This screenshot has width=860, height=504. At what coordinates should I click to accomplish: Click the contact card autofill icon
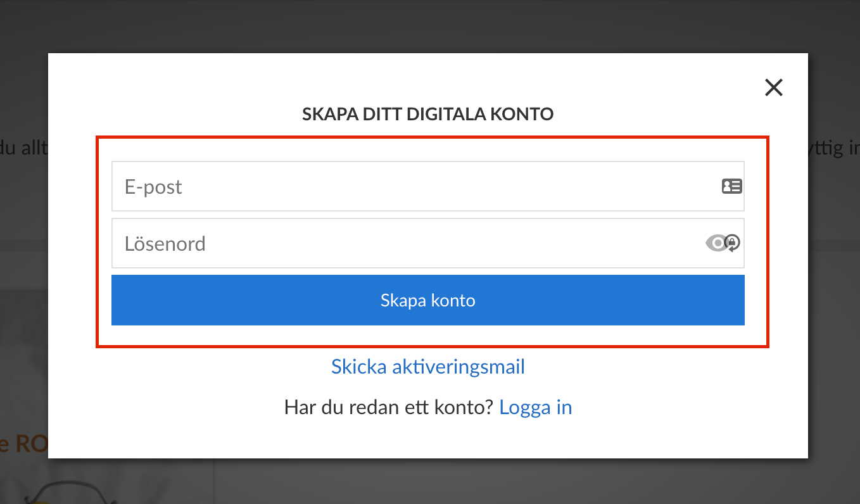pos(731,186)
